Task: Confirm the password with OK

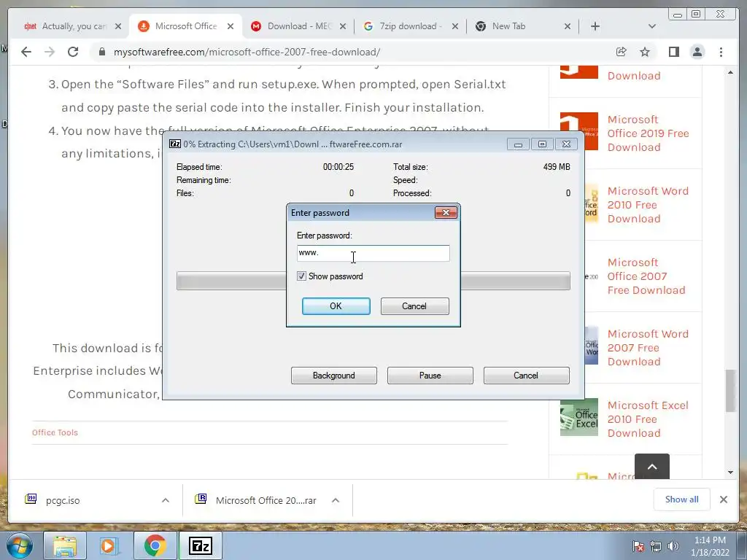Action: coord(336,306)
